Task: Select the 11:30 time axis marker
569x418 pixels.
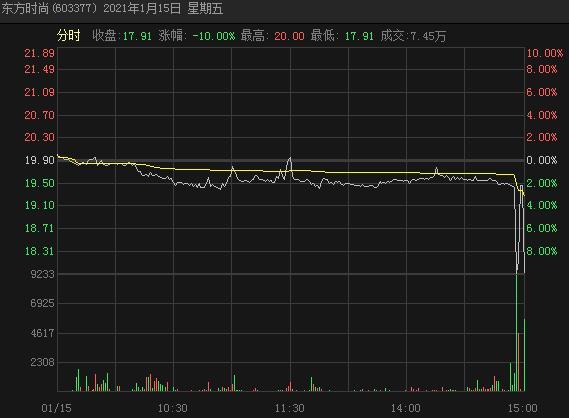Action: coord(289,408)
